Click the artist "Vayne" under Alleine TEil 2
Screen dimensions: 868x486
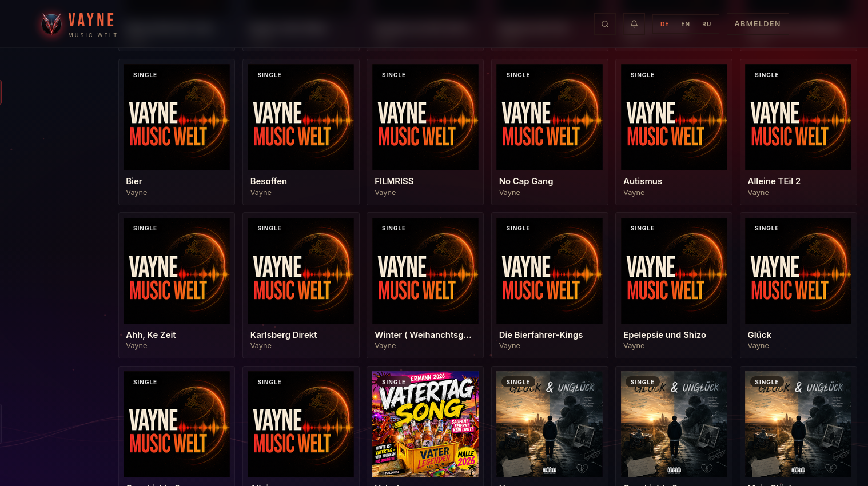click(758, 193)
